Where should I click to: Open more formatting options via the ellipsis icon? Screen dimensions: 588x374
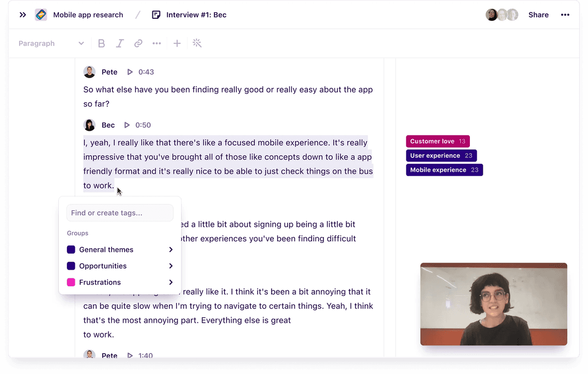[157, 43]
